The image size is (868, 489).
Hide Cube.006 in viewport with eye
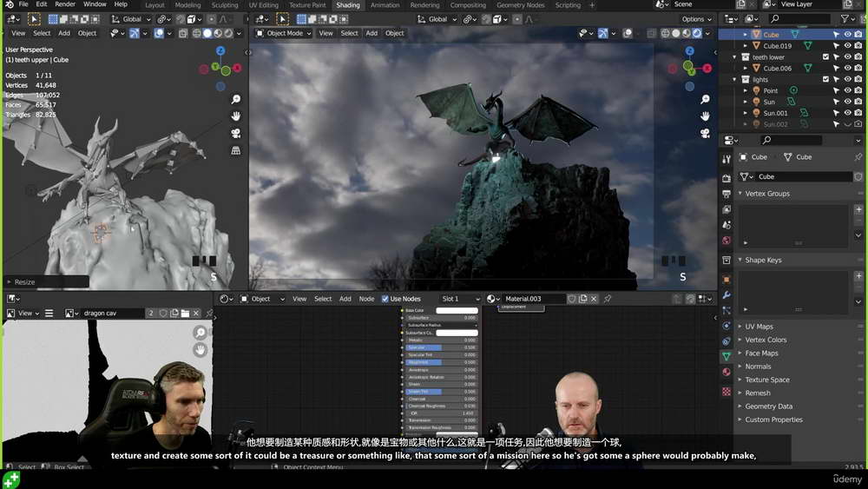[847, 68]
